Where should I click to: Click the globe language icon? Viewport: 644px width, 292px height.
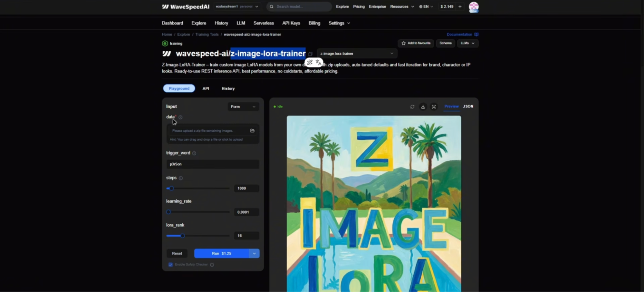(421, 6)
